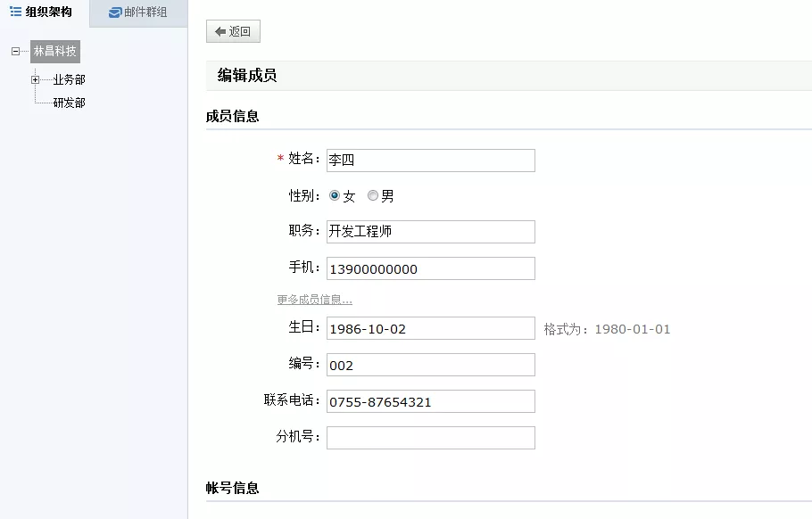The width and height of the screenshot is (812, 519).
Task: Select 业务部 department in the tree
Action: click(x=69, y=80)
